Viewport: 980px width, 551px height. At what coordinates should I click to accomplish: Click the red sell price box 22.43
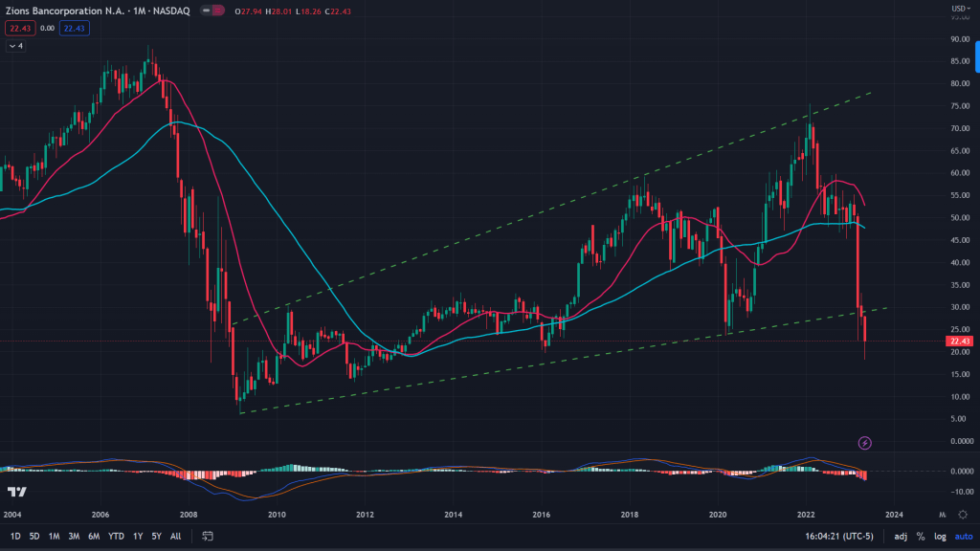click(x=18, y=28)
